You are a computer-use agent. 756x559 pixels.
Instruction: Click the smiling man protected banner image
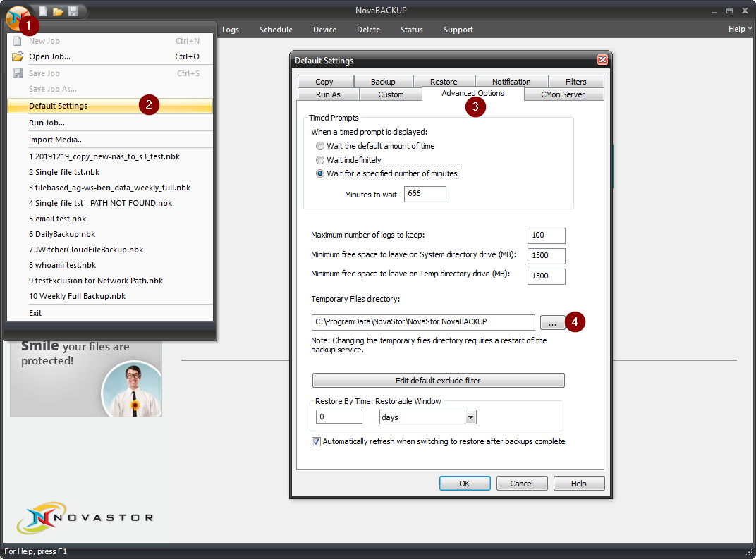[x=86, y=379]
